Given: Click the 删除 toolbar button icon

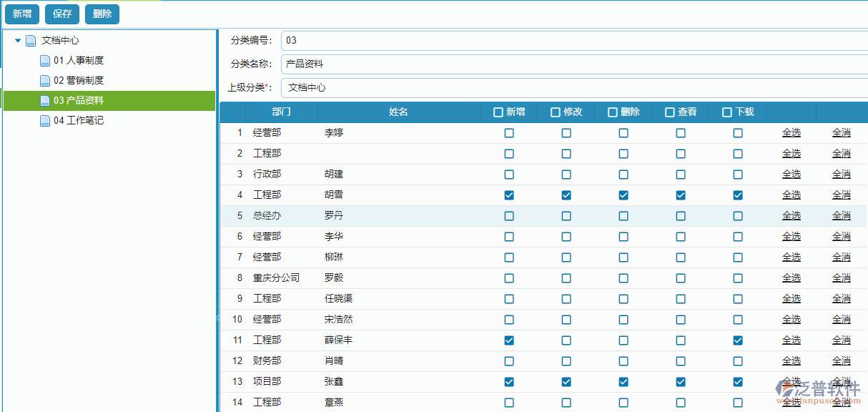Looking at the screenshot, I should [102, 13].
